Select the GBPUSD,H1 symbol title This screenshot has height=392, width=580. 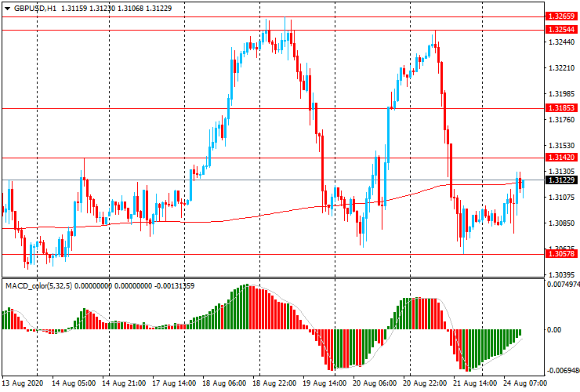click(x=35, y=8)
